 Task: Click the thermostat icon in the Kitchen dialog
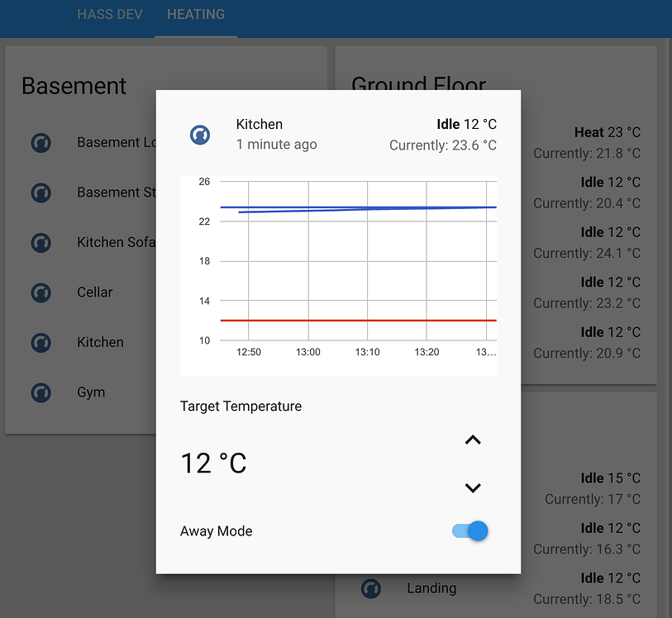199,135
